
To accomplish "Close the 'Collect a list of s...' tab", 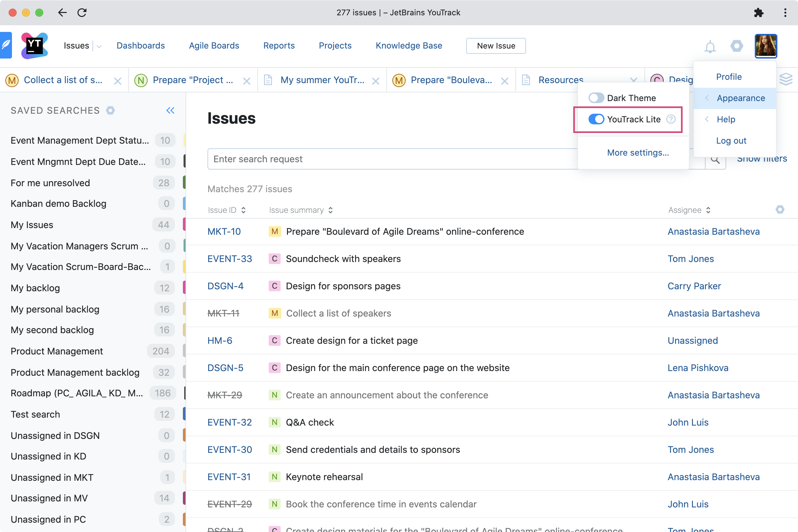I will click(x=117, y=81).
